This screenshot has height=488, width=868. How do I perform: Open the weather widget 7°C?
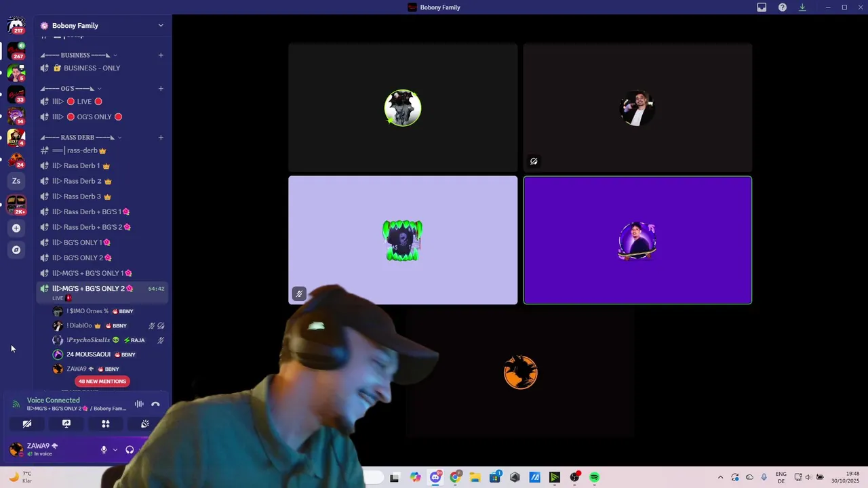[x=20, y=477]
